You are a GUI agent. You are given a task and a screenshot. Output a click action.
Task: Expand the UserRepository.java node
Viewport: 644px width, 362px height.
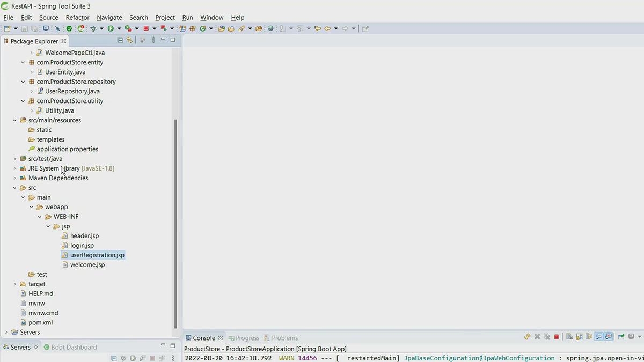pyautogui.click(x=31, y=91)
